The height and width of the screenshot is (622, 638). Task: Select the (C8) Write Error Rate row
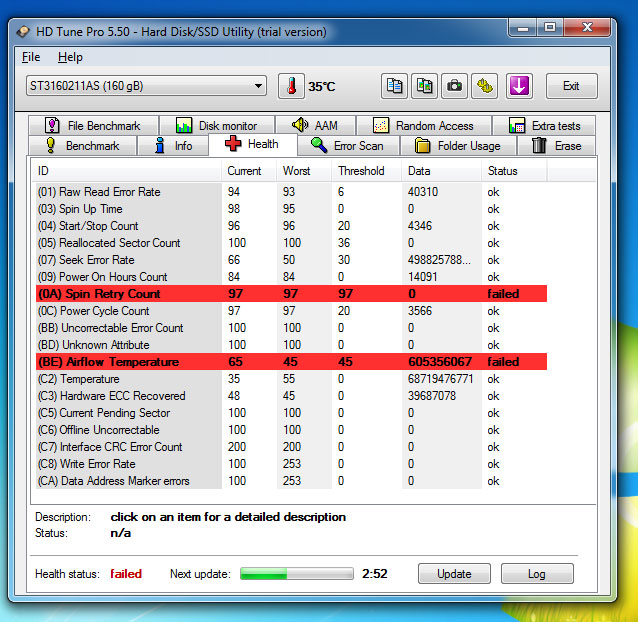click(x=291, y=464)
